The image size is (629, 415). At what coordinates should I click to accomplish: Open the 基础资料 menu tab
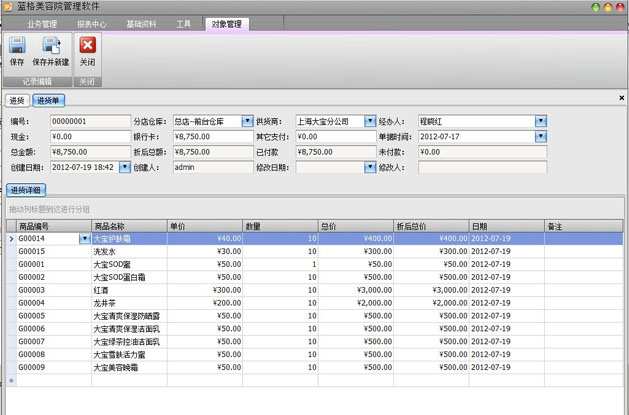point(141,24)
